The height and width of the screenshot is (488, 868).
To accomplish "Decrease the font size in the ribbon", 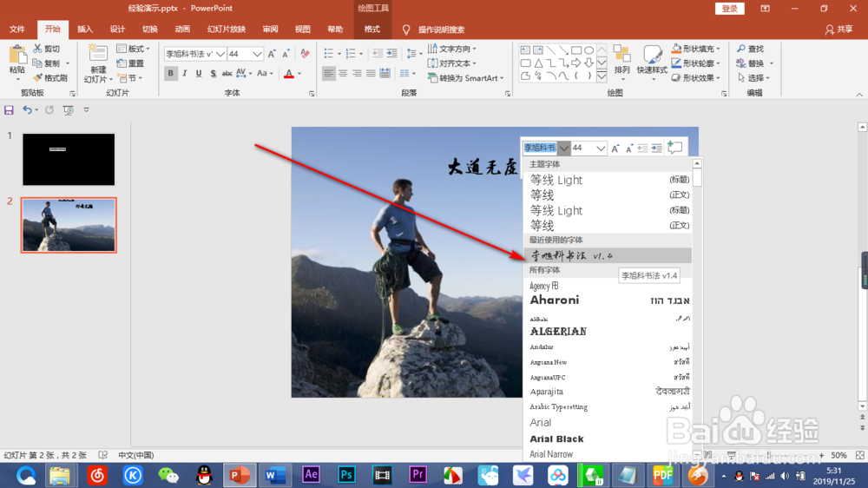I will [x=286, y=54].
